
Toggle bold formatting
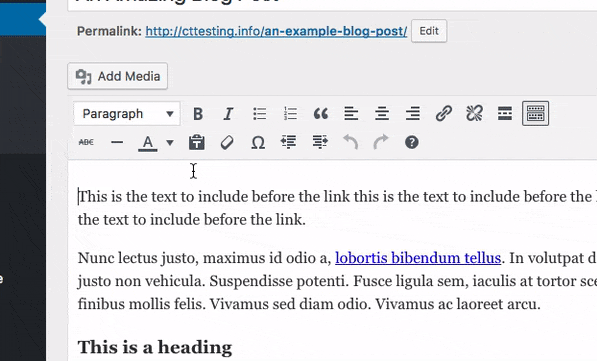[x=198, y=113]
